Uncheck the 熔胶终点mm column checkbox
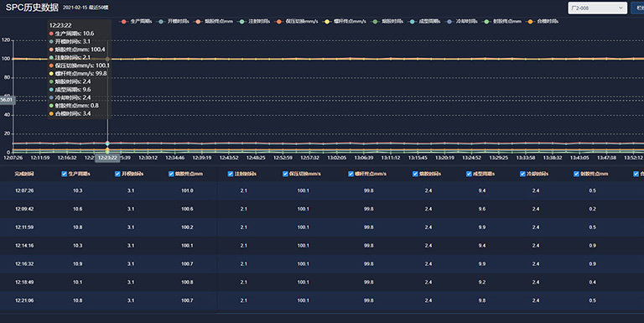Viewport: 644px width, 323px height. tap(171, 174)
